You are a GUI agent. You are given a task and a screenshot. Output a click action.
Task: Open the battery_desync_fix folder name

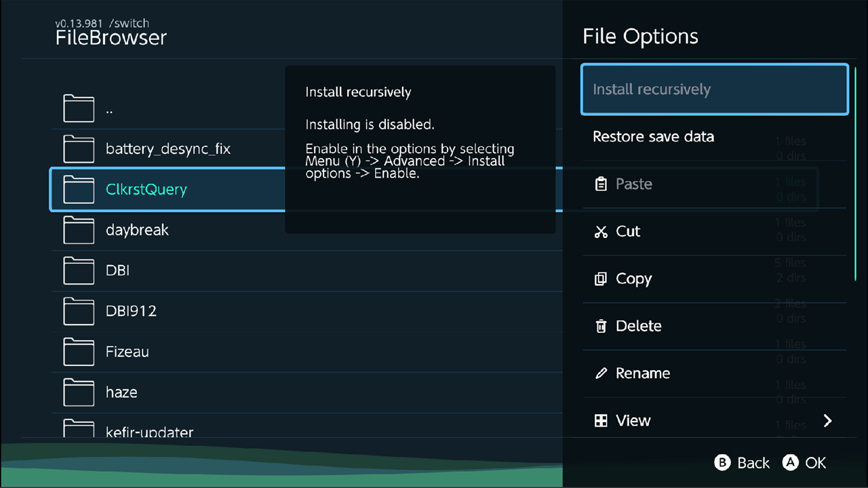[168, 149]
